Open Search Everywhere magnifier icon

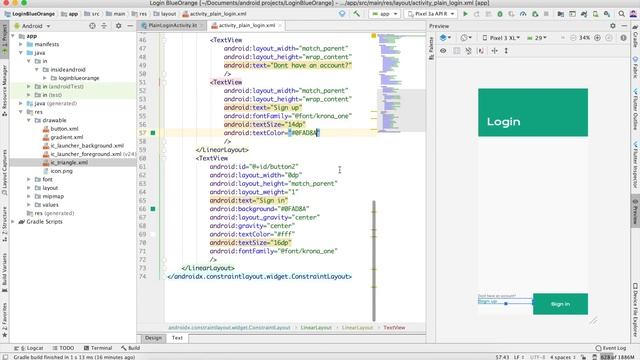pyautogui.click(x=621, y=14)
